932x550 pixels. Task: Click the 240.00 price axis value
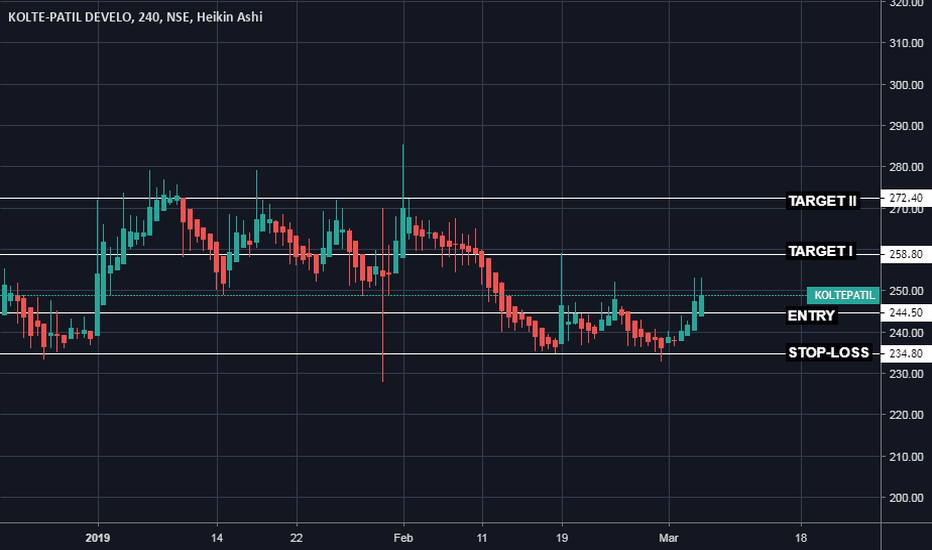point(906,333)
